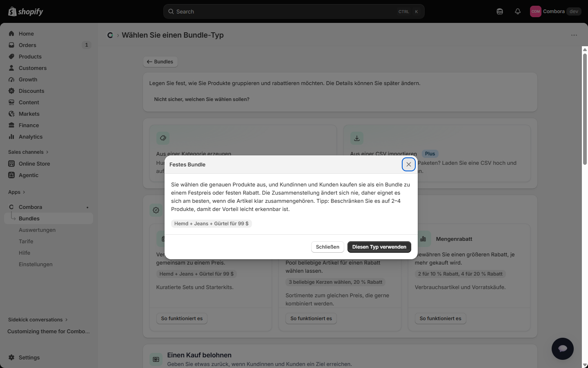This screenshot has height=368, width=588.
Task: Click the Analytics bar-chart icon
Action: [11, 137]
